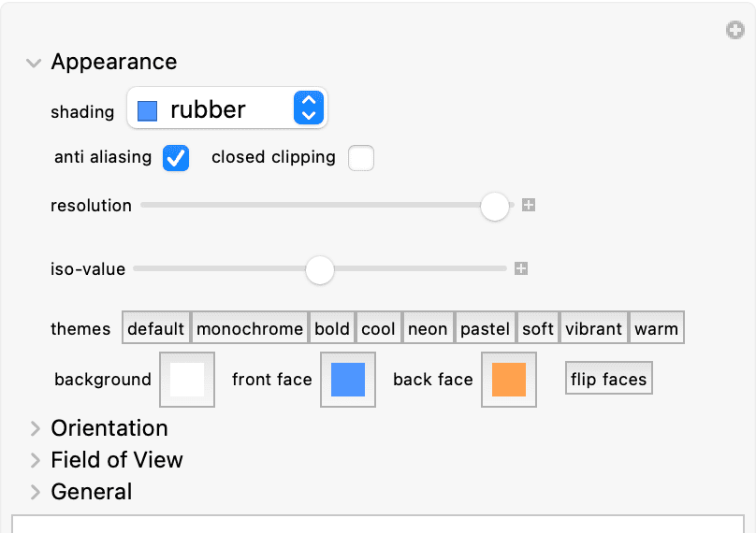
Task: Open the background color swatch
Action: click(x=187, y=380)
